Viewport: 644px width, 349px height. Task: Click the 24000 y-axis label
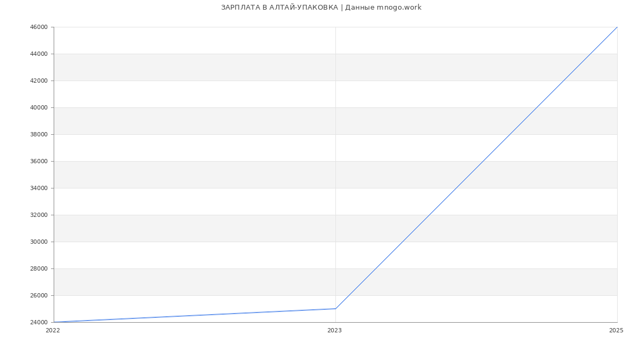click(x=39, y=322)
